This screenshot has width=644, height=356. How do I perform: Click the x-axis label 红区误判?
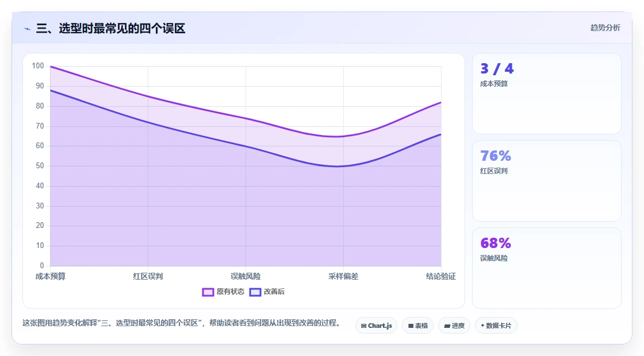click(x=148, y=276)
